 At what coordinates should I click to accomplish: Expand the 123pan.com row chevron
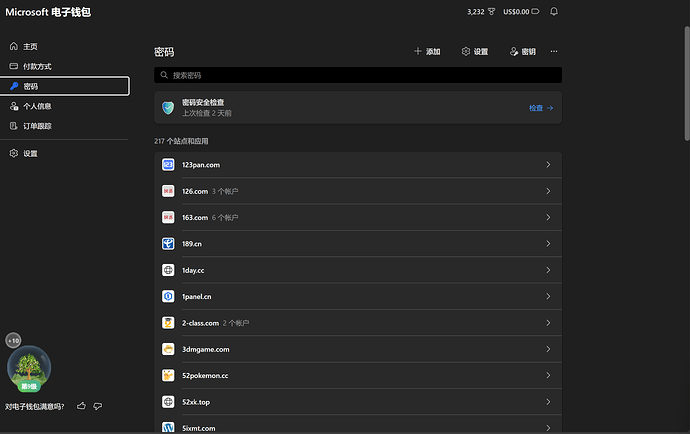[548, 165]
